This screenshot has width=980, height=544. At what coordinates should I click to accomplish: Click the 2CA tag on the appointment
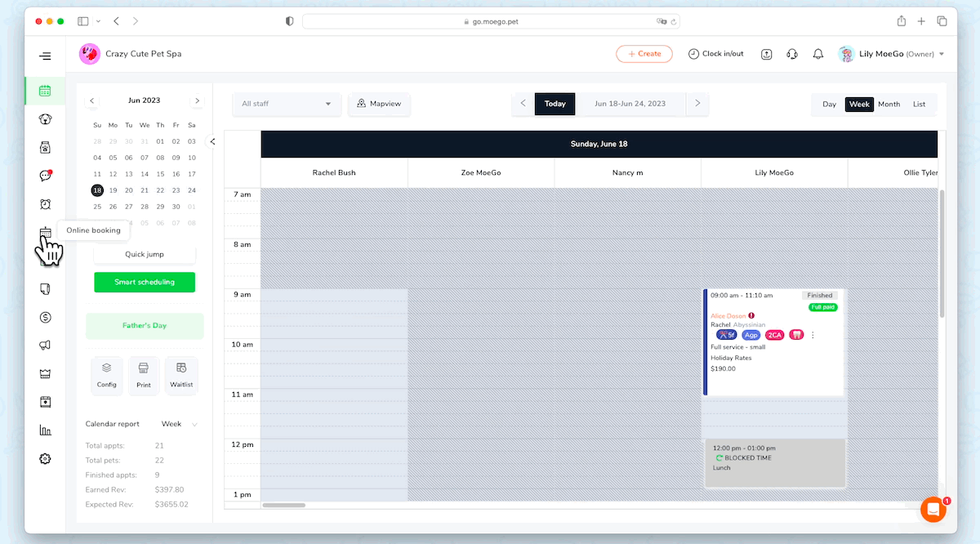774,335
